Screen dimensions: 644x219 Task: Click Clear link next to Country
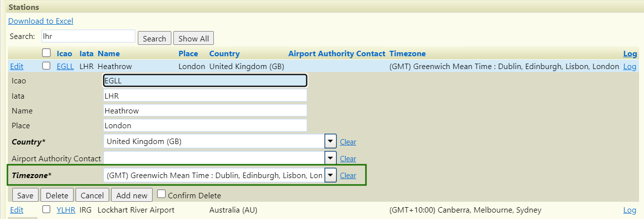[348, 142]
